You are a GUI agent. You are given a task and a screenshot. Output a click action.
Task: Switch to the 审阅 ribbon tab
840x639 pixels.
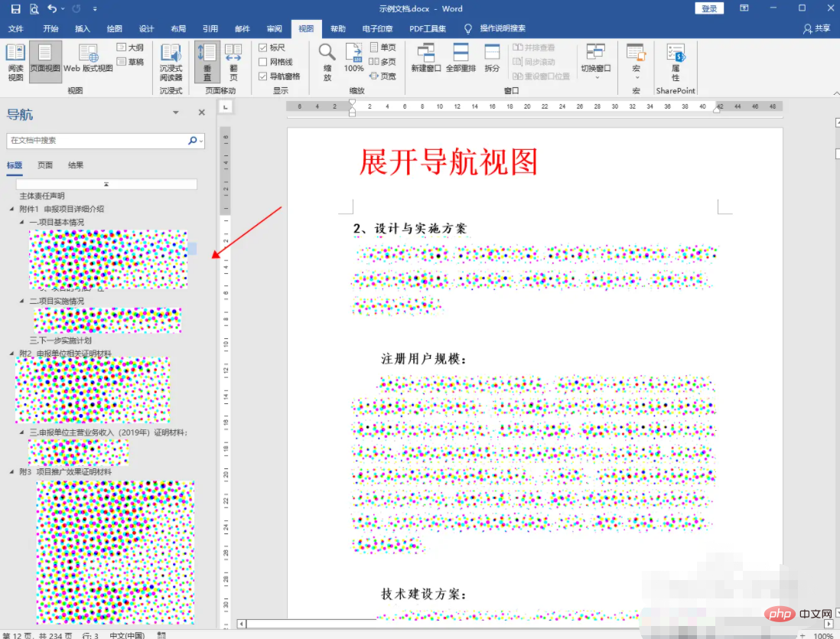tap(275, 28)
